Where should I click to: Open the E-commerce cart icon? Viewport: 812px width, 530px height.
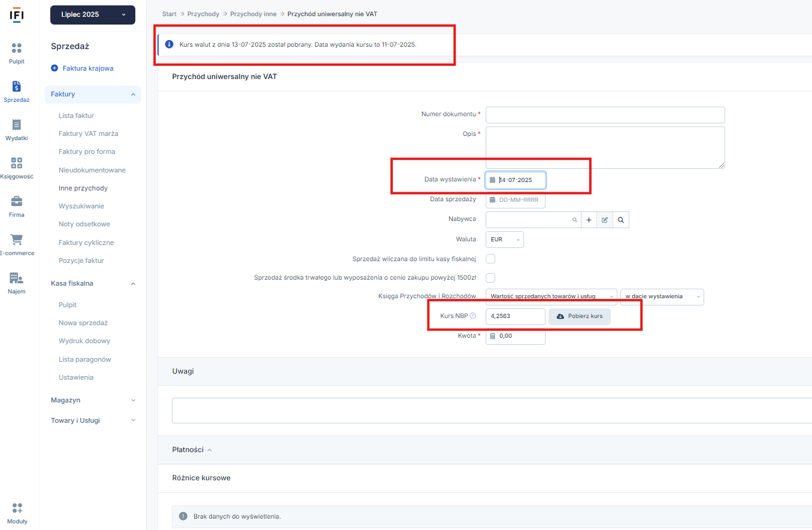point(17,240)
